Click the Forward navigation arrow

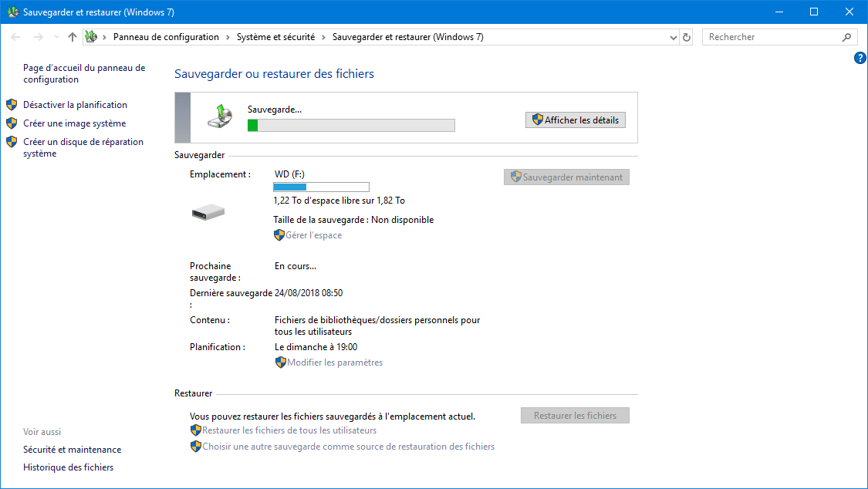point(39,37)
